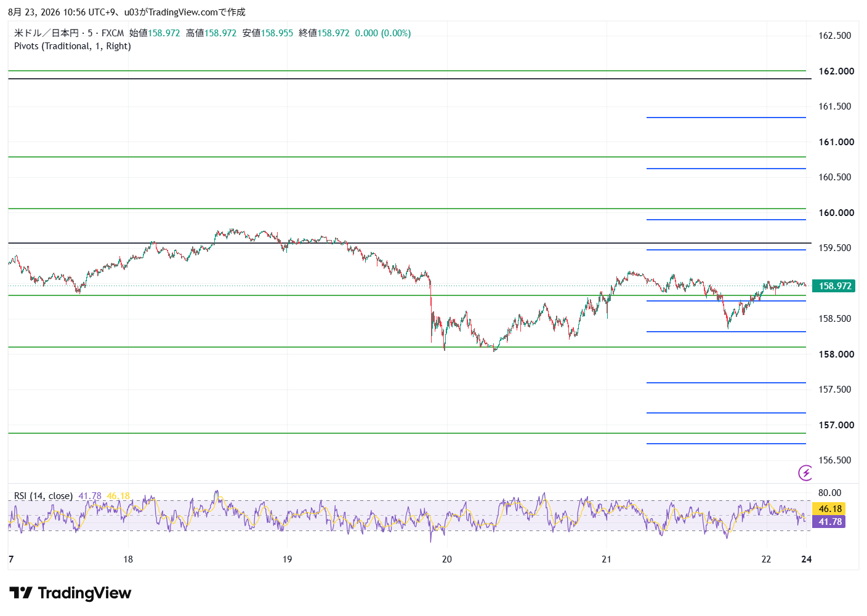The image size is (867, 616).
Task: Click the 始値158.972 open value
Action: tap(155, 33)
